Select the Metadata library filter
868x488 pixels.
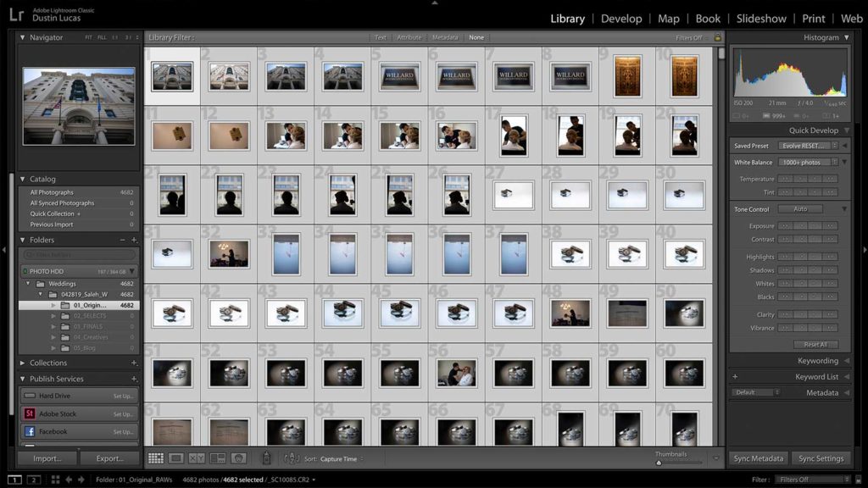click(445, 37)
